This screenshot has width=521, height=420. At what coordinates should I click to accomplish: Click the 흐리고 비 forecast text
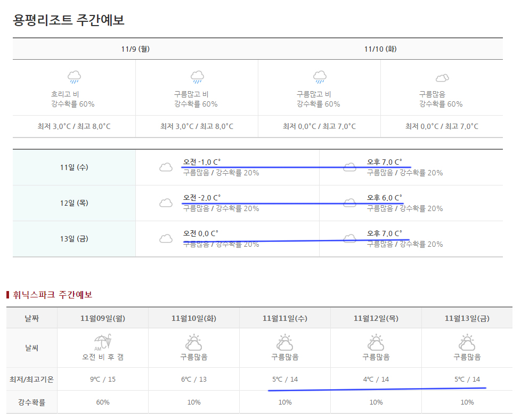click(65, 94)
